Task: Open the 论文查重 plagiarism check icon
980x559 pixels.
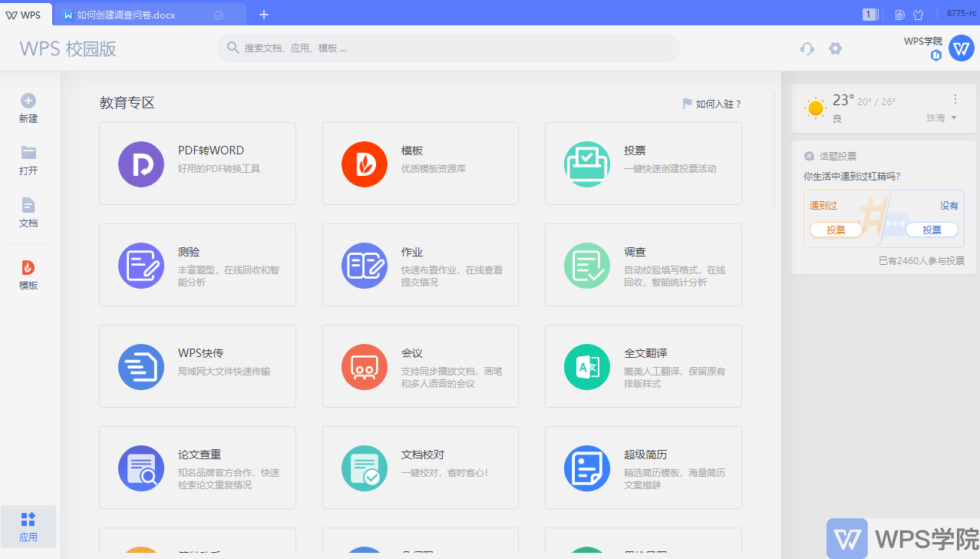Action: point(141,468)
